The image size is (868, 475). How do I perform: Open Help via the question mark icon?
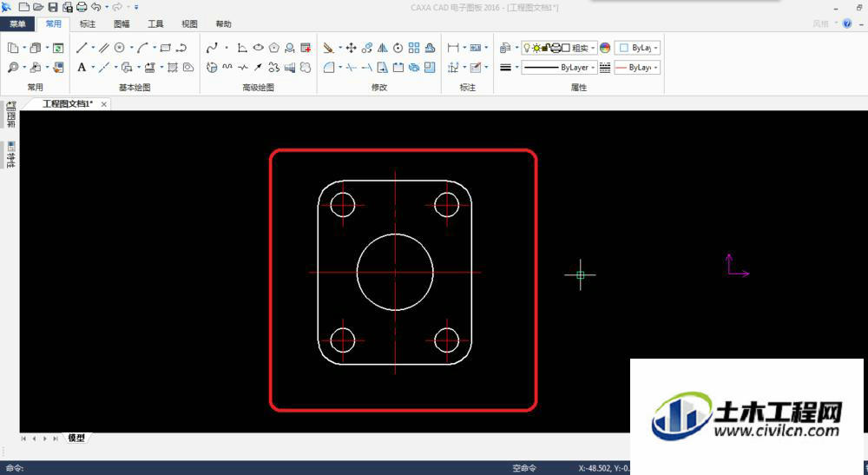pos(847,23)
